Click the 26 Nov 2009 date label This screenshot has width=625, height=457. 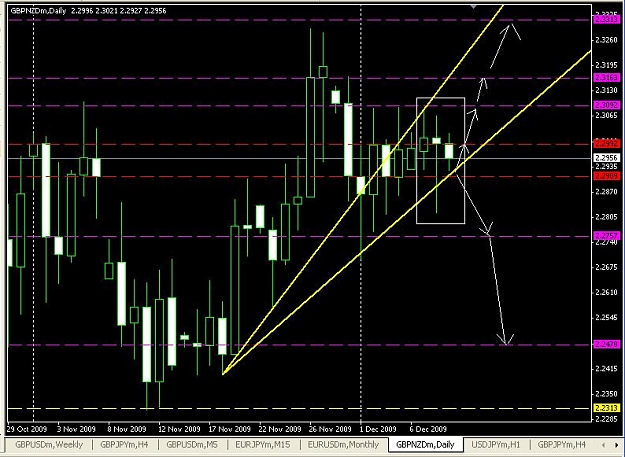(330, 429)
